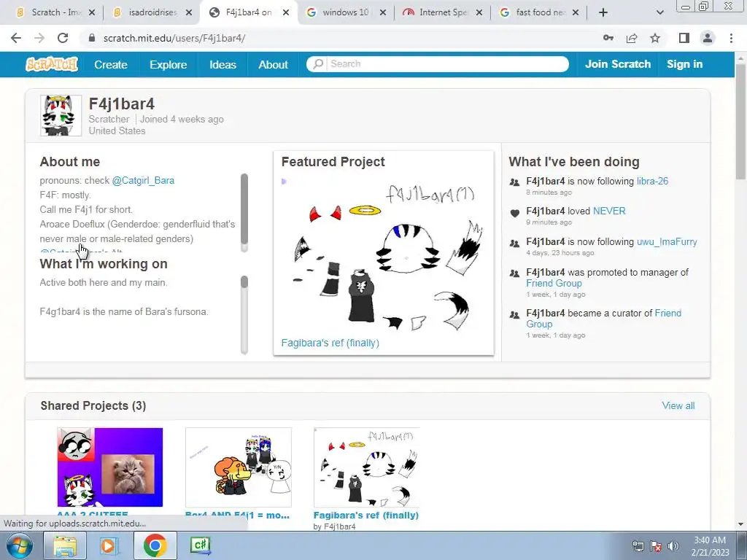Open Friend Group link in promoted-to-manager entry
747x560 pixels.
[x=554, y=284]
